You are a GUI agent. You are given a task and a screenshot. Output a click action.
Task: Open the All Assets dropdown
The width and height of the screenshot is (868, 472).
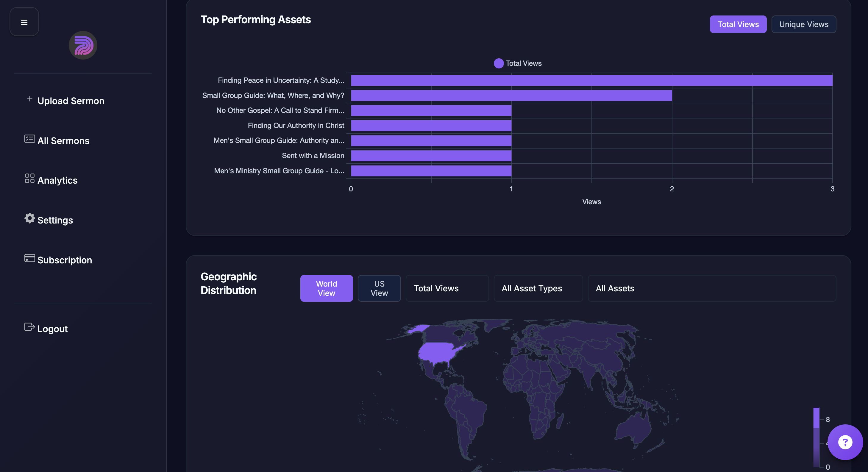pos(712,288)
